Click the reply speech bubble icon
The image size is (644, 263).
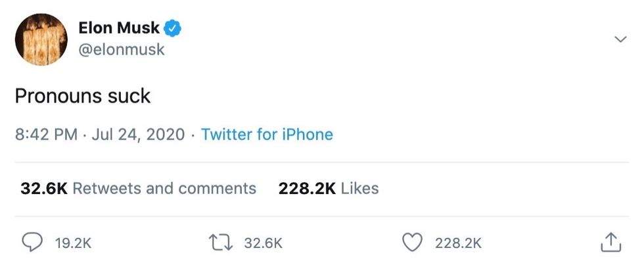pyautogui.click(x=32, y=243)
